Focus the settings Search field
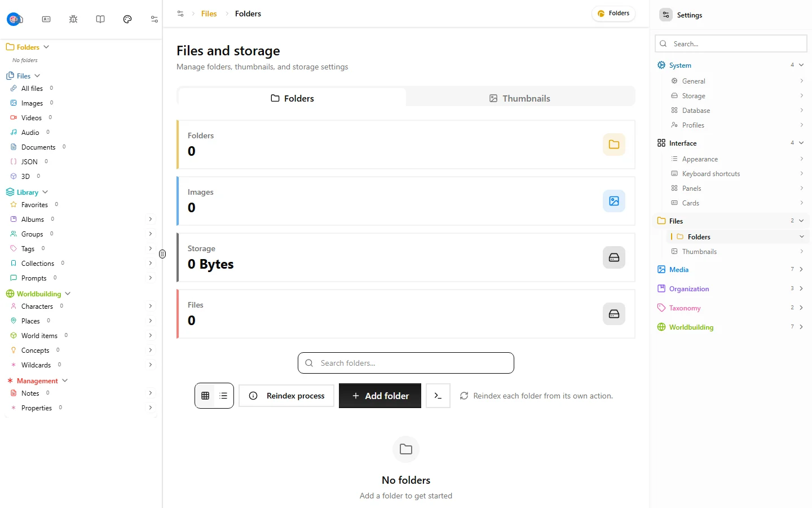This screenshot has width=812, height=508. pos(731,44)
